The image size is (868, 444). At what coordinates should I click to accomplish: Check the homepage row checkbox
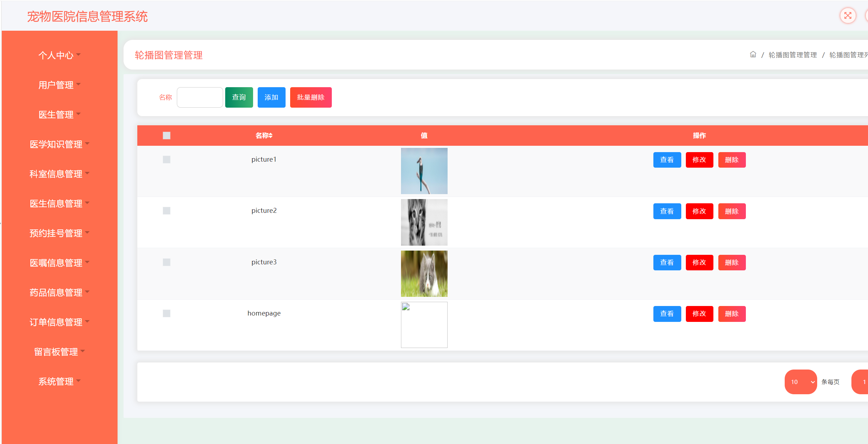167,313
